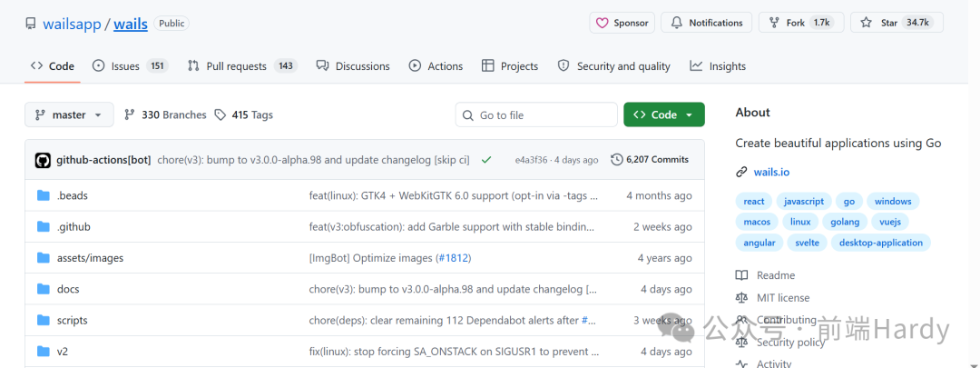Open the Issues tab

tap(130, 65)
